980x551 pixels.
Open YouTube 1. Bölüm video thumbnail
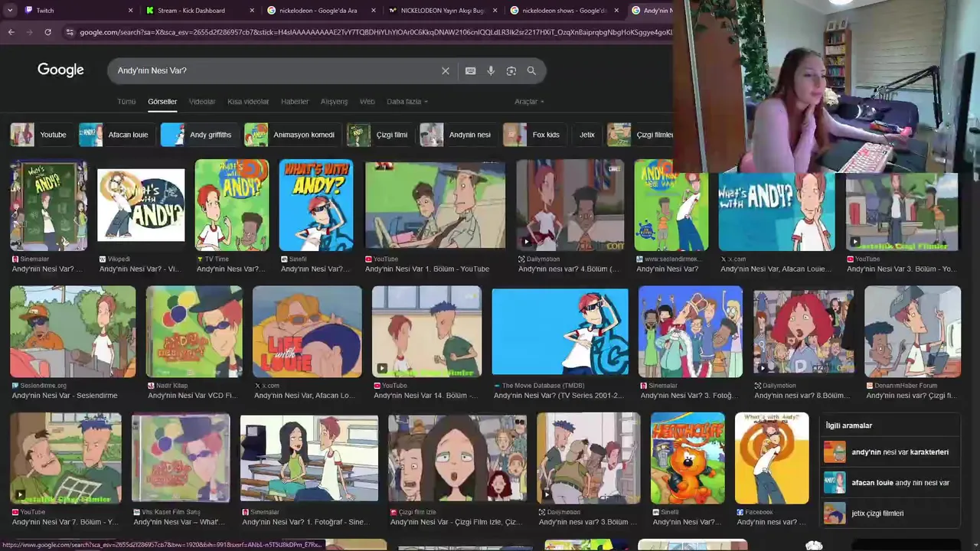click(x=435, y=205)
